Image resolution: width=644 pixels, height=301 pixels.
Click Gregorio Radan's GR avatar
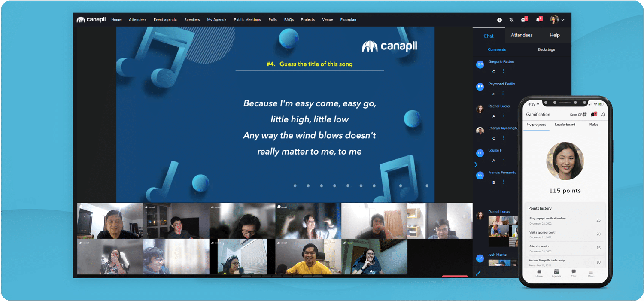[x=480, y=64]
